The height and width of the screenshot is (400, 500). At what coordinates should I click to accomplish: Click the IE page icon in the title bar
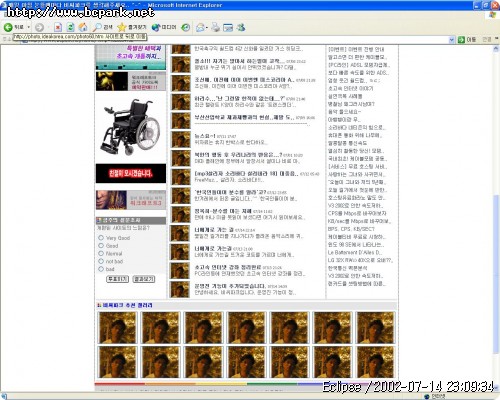coord(4,5)
